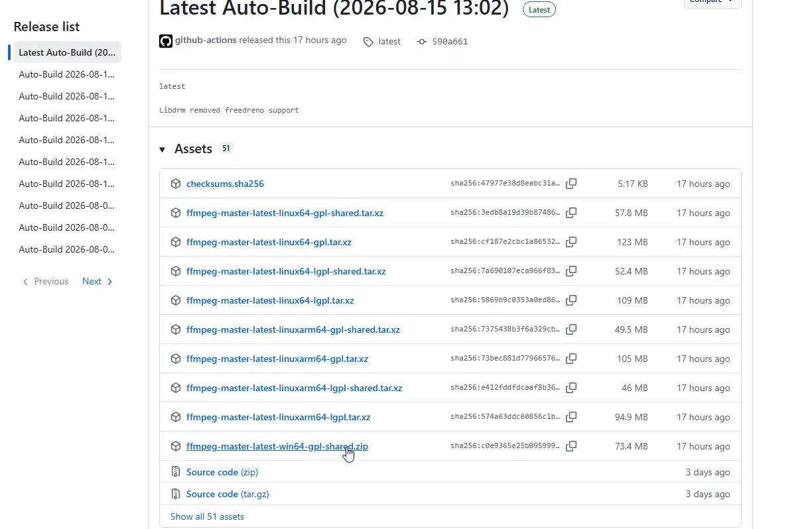Download Source code (tar.gz)
The image size is (812, 529).
tap(228, 494)
